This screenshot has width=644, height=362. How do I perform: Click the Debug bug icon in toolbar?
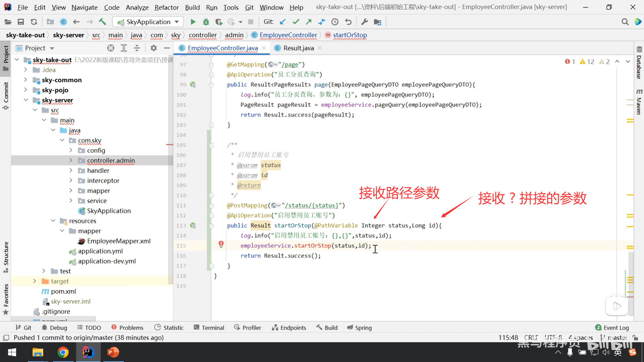(x=206, y=22)
